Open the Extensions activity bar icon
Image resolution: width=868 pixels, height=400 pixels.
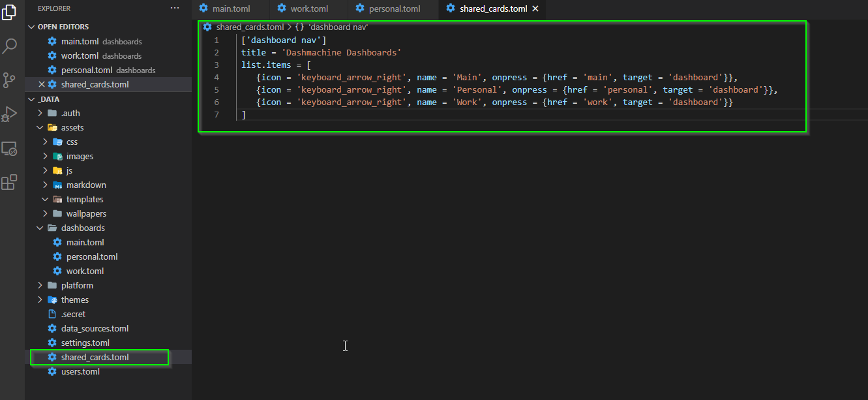click(x=9, y=183)
